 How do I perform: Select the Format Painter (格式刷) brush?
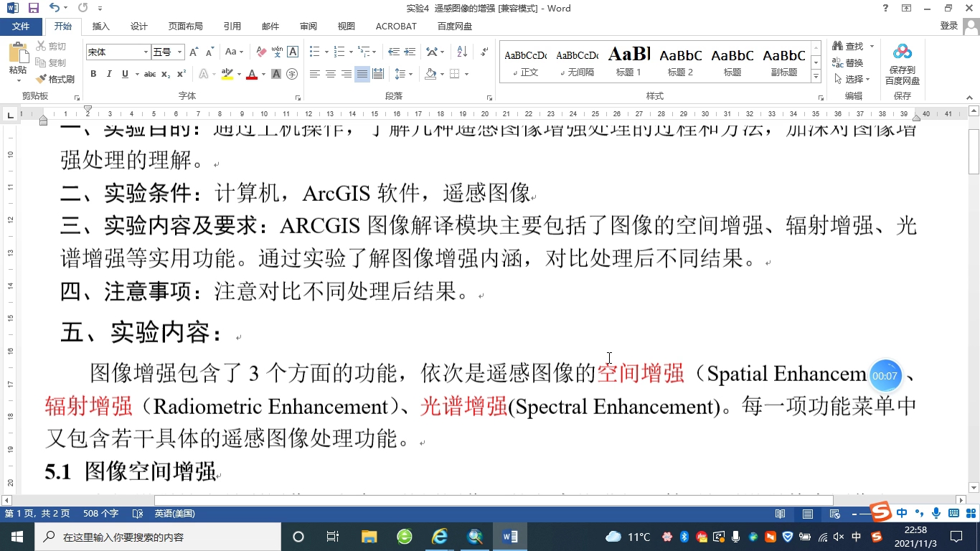[x=55, y=79]
